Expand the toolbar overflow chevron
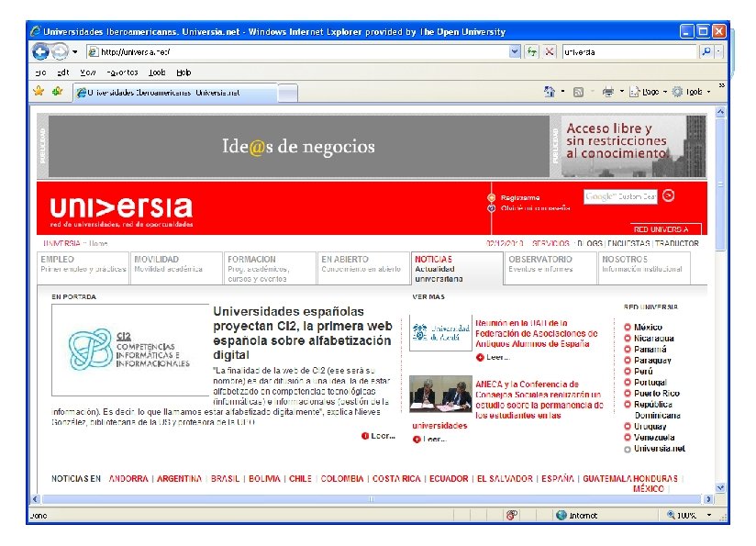The height and width of the screenshot is (546, 756). tap(721, 86)
